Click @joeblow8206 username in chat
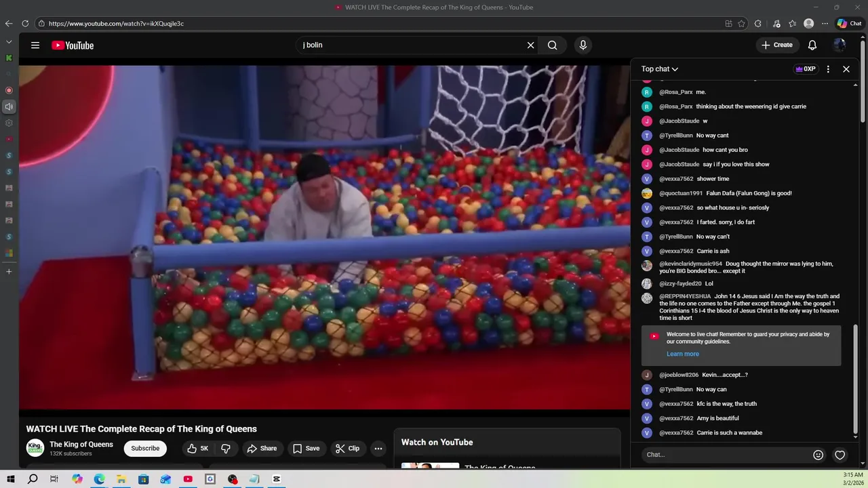Viewport: 868px width, 488px height. pyautogui.click(x=679, y=375)
